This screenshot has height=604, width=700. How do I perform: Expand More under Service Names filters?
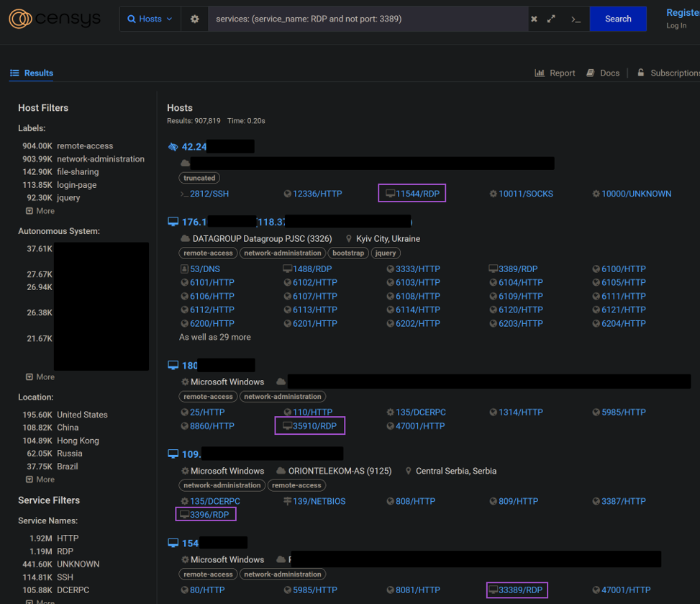[x=40, y=602]
